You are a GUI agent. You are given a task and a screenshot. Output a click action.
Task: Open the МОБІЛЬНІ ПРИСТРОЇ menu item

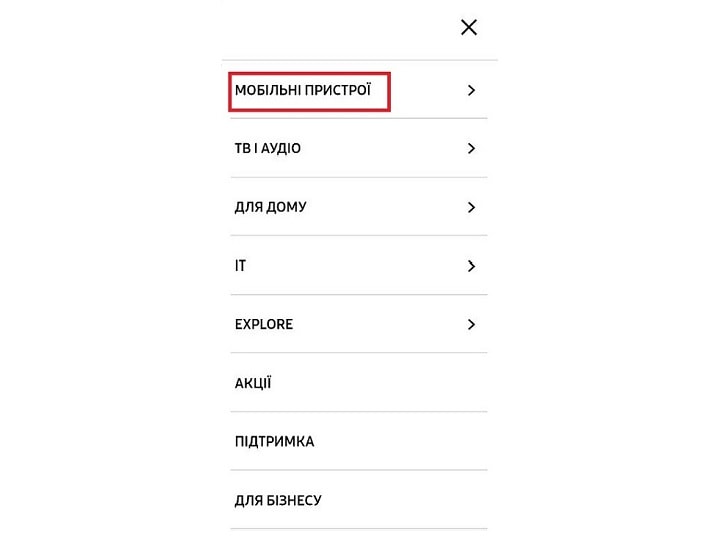(x=303, y=90)
